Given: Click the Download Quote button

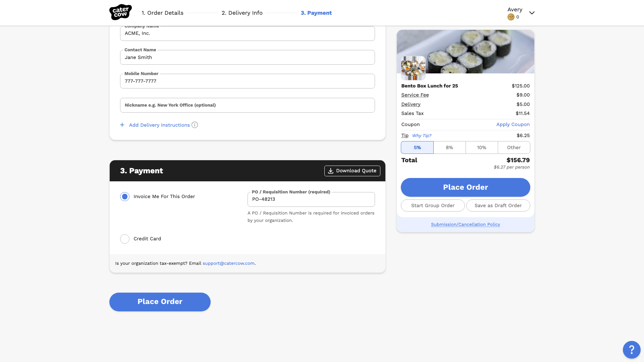Looking at the screenshot, I should tap(352, 171).
